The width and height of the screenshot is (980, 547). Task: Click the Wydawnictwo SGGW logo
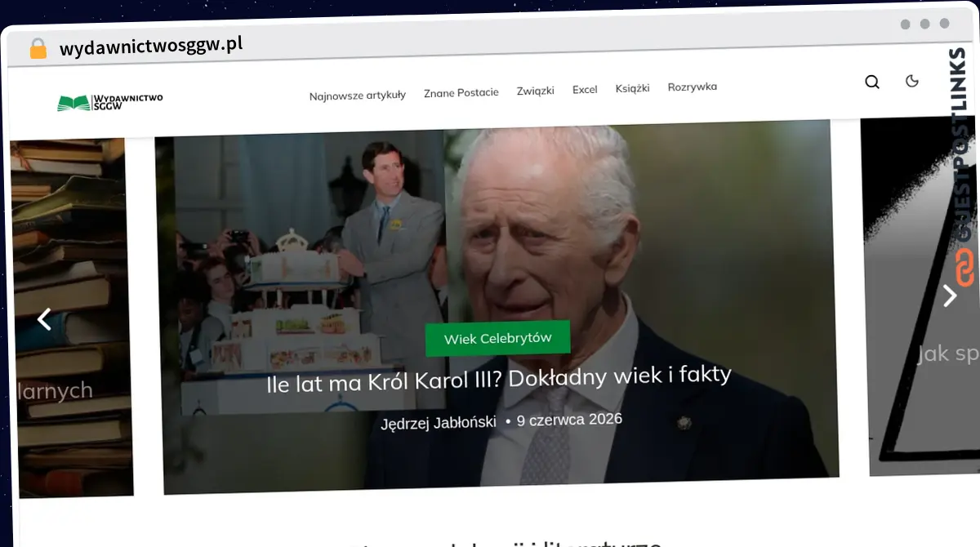[x=110, y=102]
